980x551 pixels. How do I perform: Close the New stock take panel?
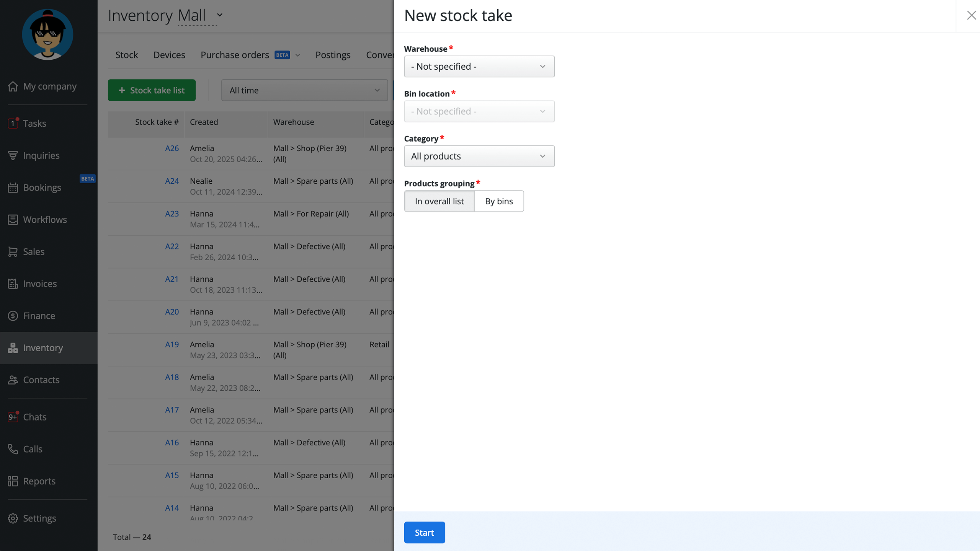[971, 15]
